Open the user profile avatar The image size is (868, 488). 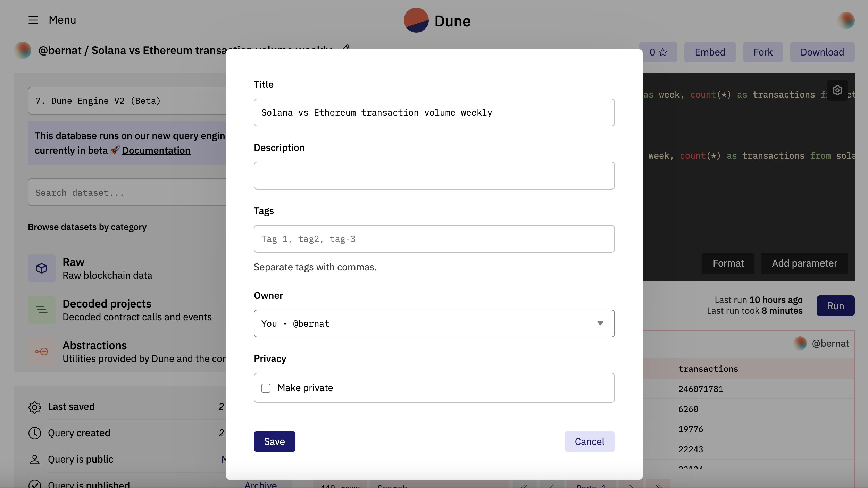pos(846,20)
